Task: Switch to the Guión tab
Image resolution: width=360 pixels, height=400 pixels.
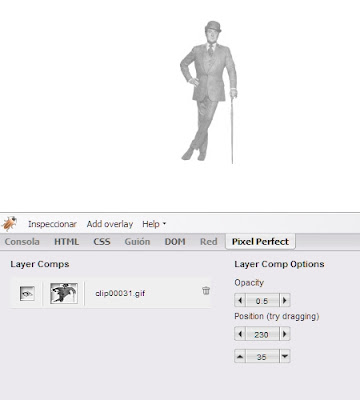Action: (137, 242)
